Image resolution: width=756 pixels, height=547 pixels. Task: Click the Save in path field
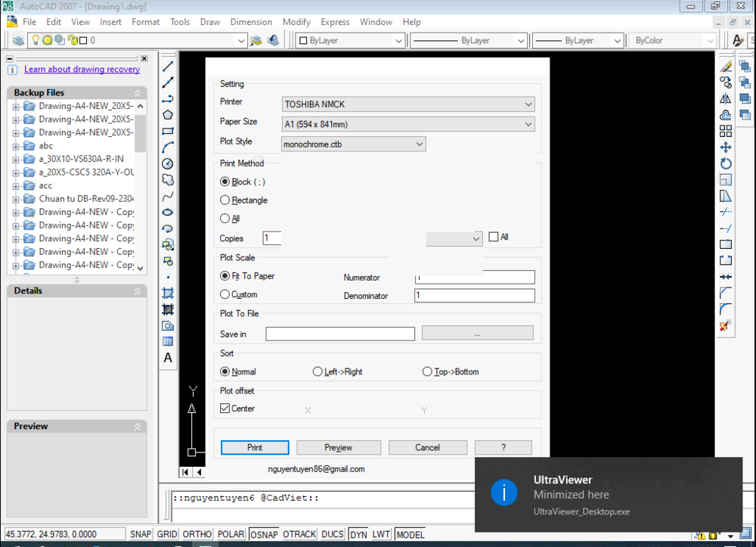(x=340, y=334)
